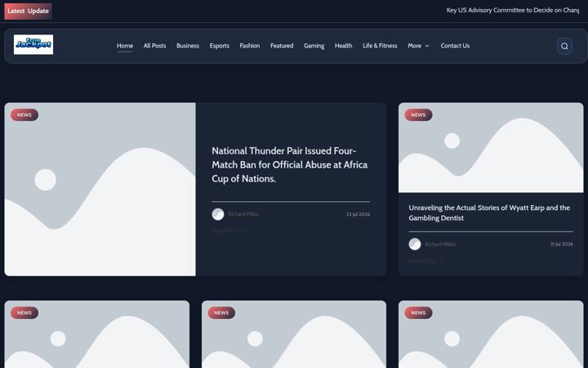The image size is (588, 368).
Task: Open the Wyatt Earp and Gambling Dentist article title
Action: coord(489,213)
